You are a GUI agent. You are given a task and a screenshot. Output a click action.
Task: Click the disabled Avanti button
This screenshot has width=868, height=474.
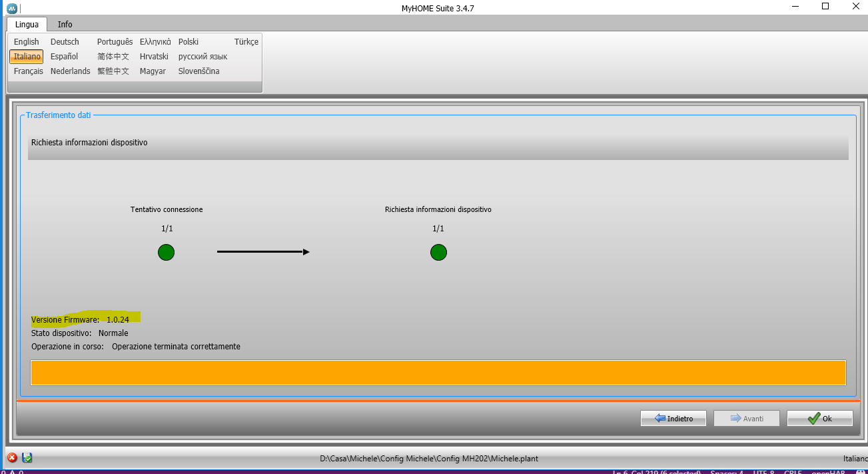(x=747, y=418)
